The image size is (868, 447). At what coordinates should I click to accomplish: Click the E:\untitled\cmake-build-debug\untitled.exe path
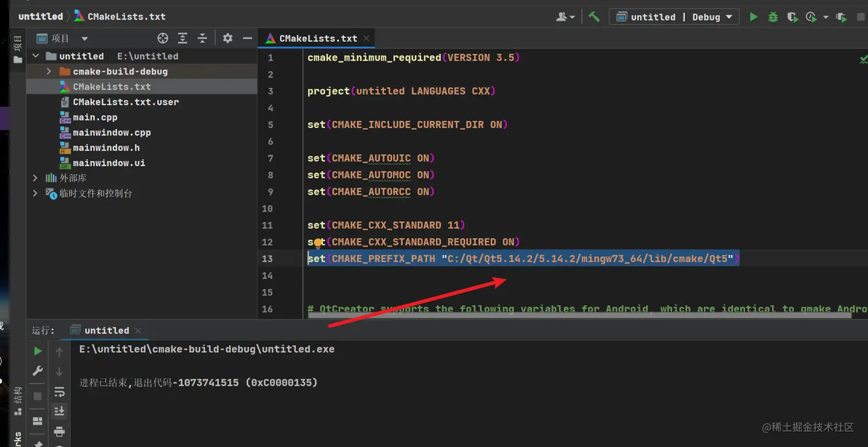207,349
